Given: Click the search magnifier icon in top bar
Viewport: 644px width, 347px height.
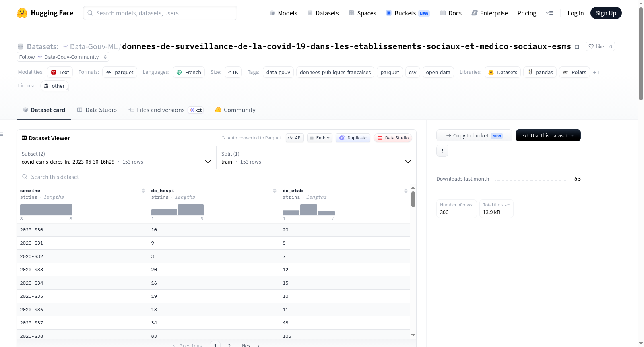Looking at the screenshot, I should click(90, 13).
